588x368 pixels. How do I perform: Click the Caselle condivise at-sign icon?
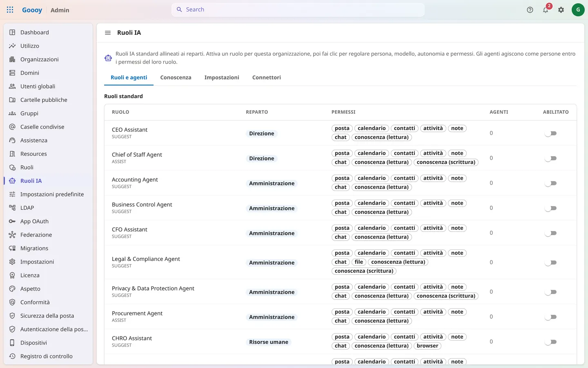12,127
